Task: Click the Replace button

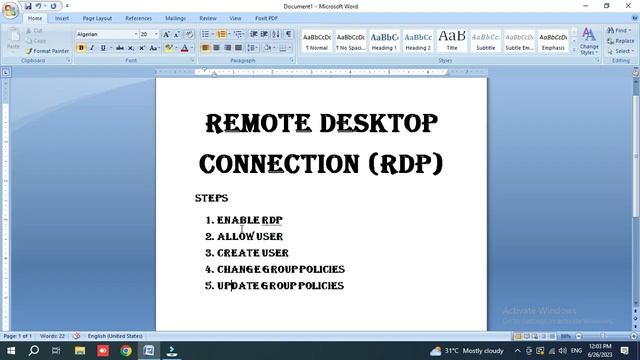Action: [x=621, y=41]
